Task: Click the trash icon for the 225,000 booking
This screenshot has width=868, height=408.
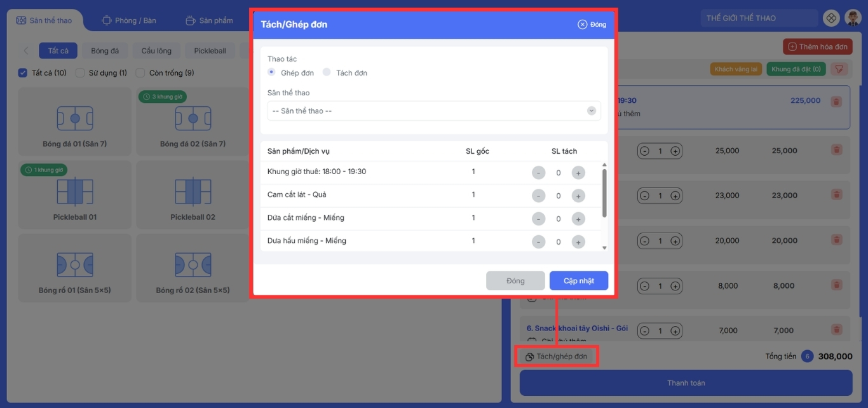Action: click(x=836, y=102)
